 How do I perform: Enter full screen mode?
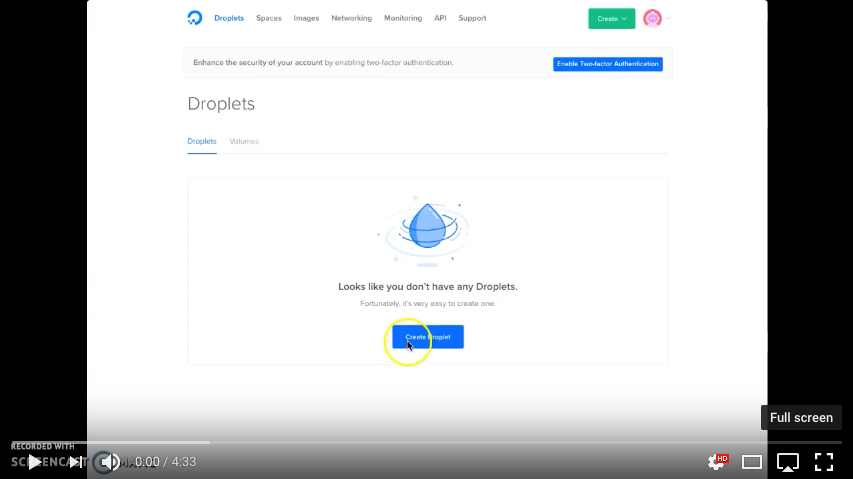coord(824,462)
